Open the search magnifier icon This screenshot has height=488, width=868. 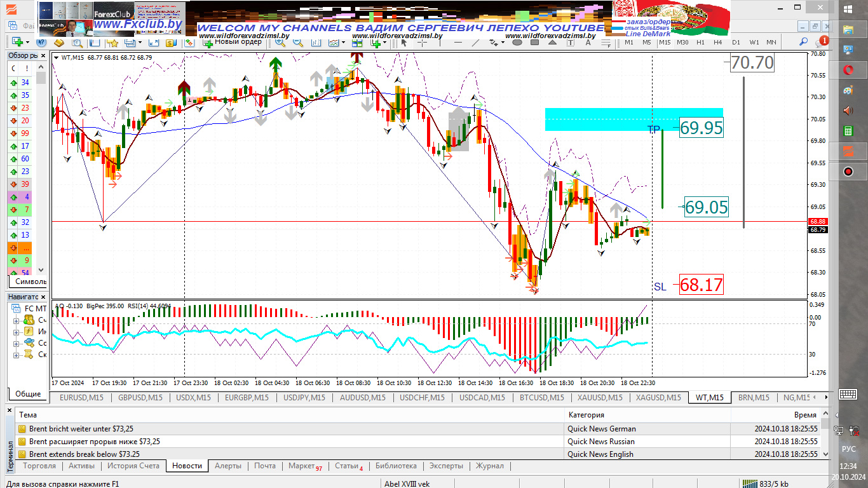coord(803,42)
